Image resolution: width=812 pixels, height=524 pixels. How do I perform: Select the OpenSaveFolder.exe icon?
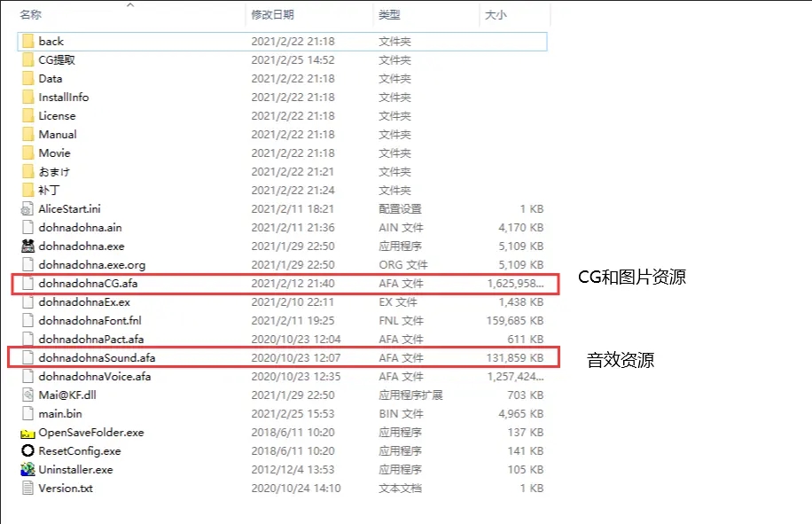(x=27, y=433)
